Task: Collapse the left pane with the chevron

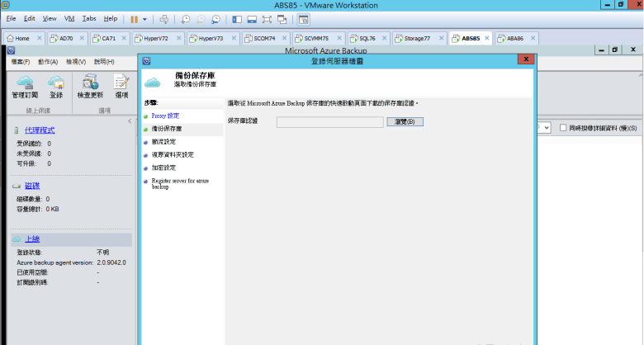Action: [x=129, y=121]
